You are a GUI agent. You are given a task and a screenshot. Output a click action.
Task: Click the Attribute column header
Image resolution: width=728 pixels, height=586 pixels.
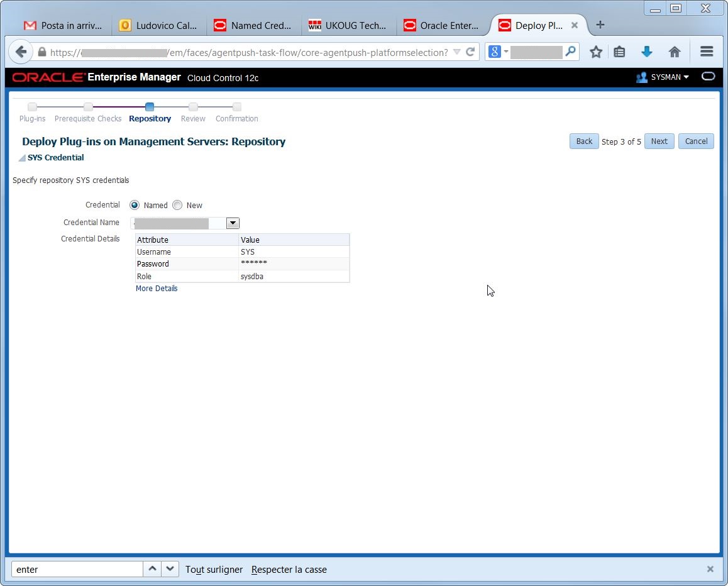pyautogui.click(x=187, y=240)
